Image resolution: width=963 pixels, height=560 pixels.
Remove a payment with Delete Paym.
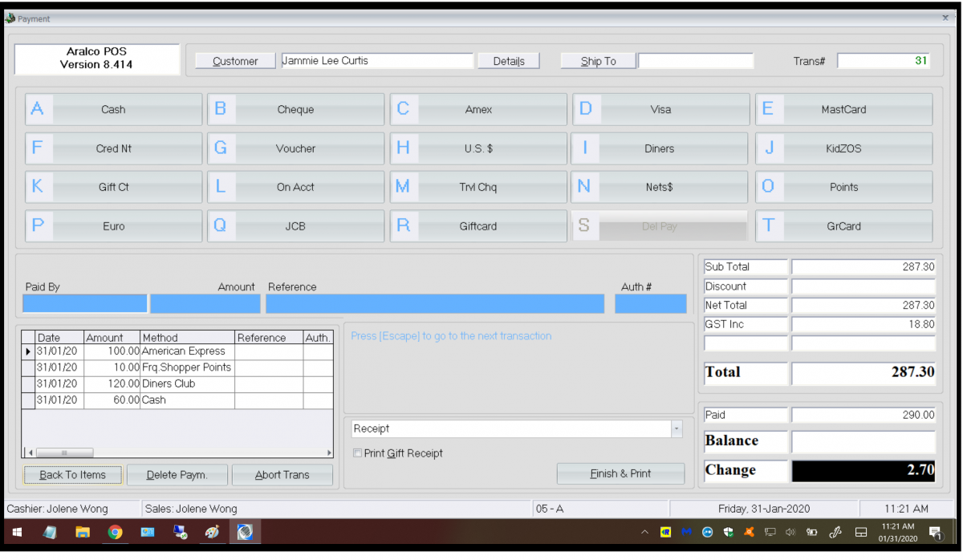coord(177,474)
